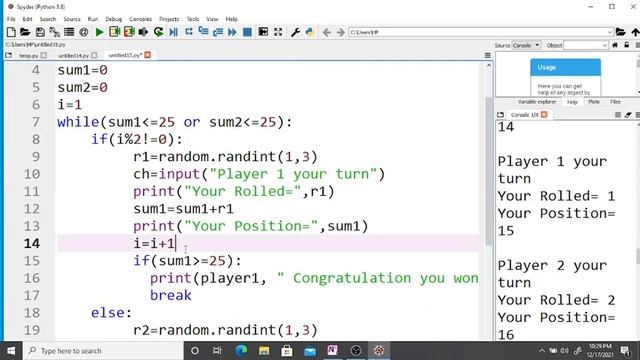Open the file list icon in the toolbar
640x360 pixels.
point(69,32)
